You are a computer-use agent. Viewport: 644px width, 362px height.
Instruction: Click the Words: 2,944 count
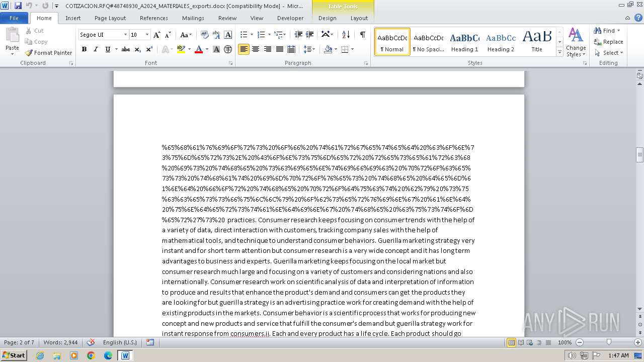(x=60, y=342)
